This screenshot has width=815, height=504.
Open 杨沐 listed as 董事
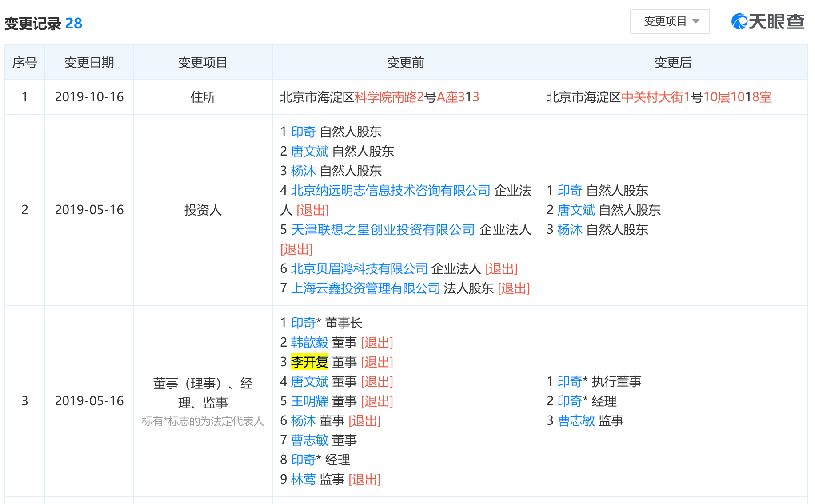click(x=303, y=420)
